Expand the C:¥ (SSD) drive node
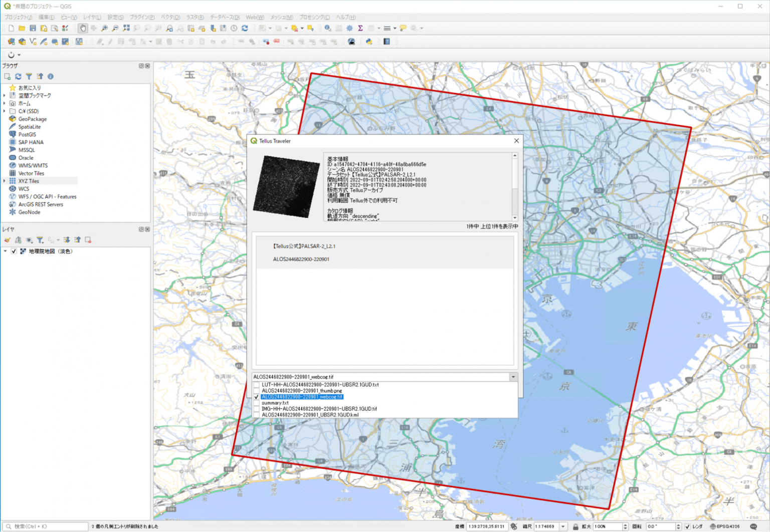 coord(5,111)
